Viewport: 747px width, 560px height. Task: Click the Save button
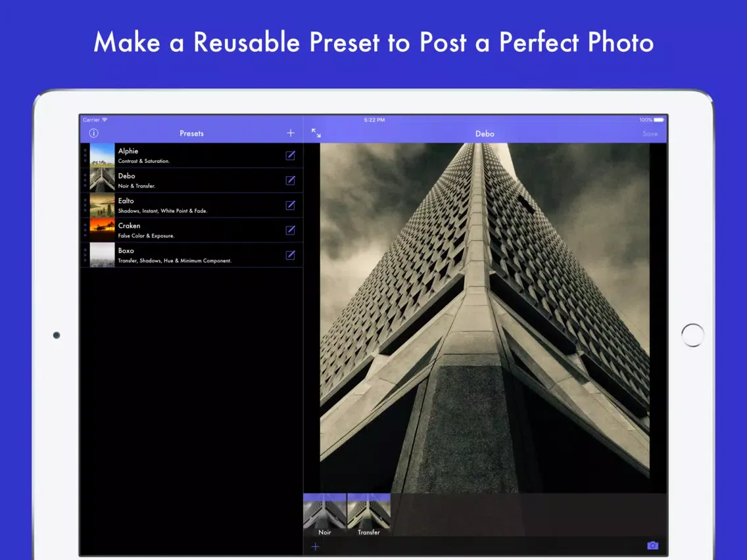[650, 134]
